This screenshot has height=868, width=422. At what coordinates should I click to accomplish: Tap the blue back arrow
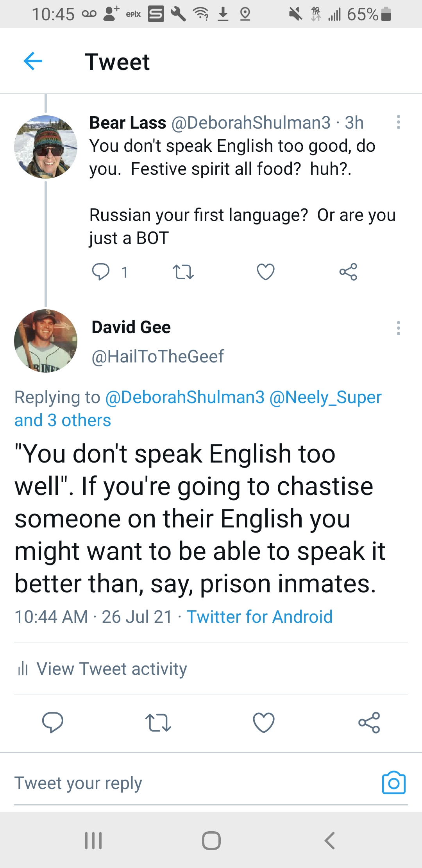coord(33,61)
